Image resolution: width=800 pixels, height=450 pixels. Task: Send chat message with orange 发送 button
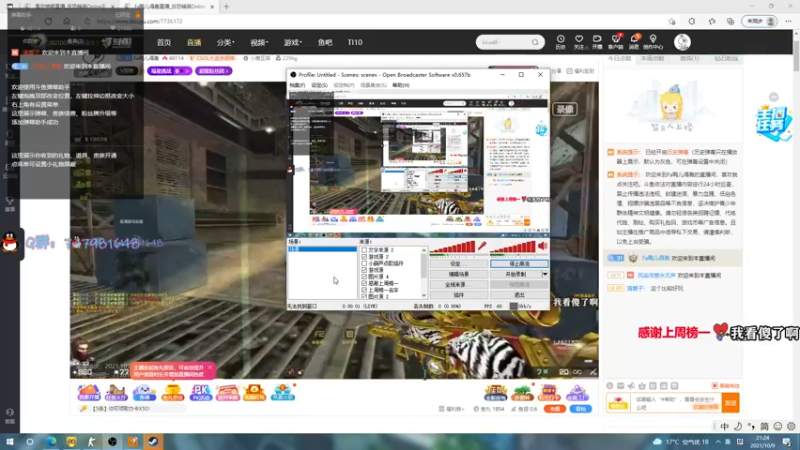731,403
